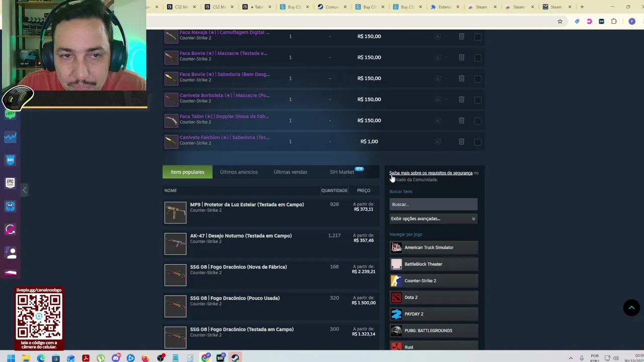Select the Faca Navaja listing checkbox

[x=477, y=37]
